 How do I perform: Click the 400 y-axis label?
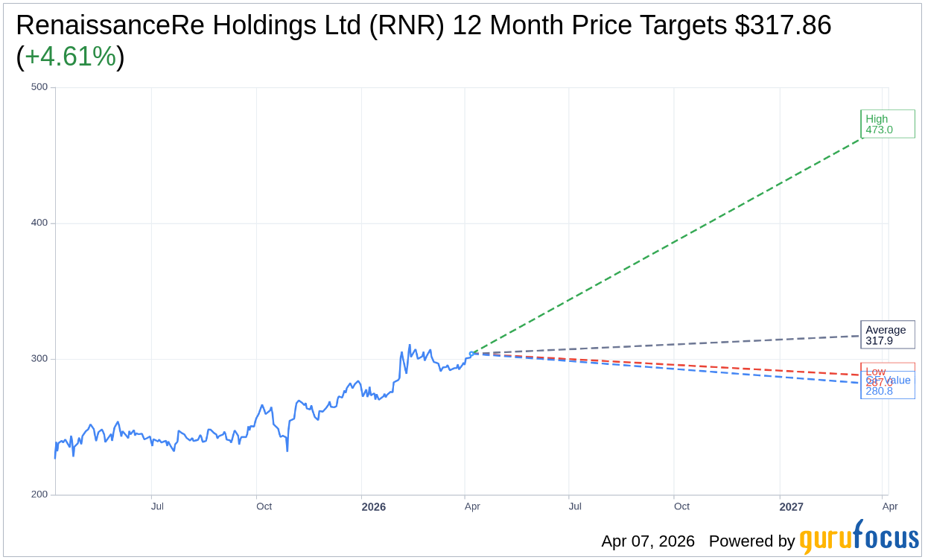point(39,223)
